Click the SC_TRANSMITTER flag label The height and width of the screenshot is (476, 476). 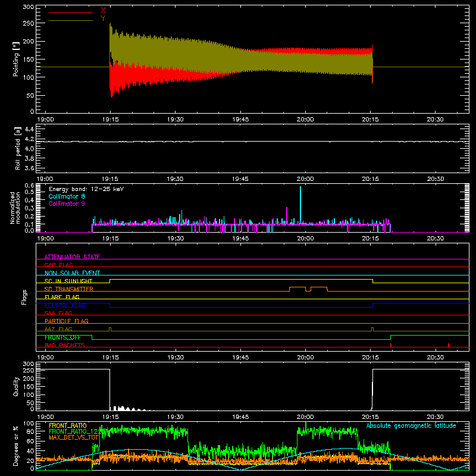pos(69,289)
